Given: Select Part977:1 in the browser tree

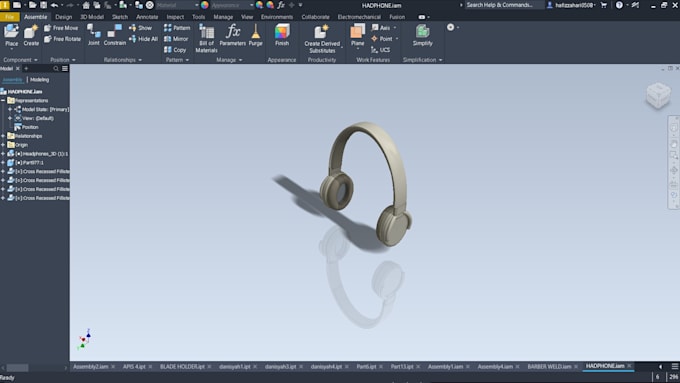Looking at the screenshot, I should pyautogui.click(x=29, y=163).
